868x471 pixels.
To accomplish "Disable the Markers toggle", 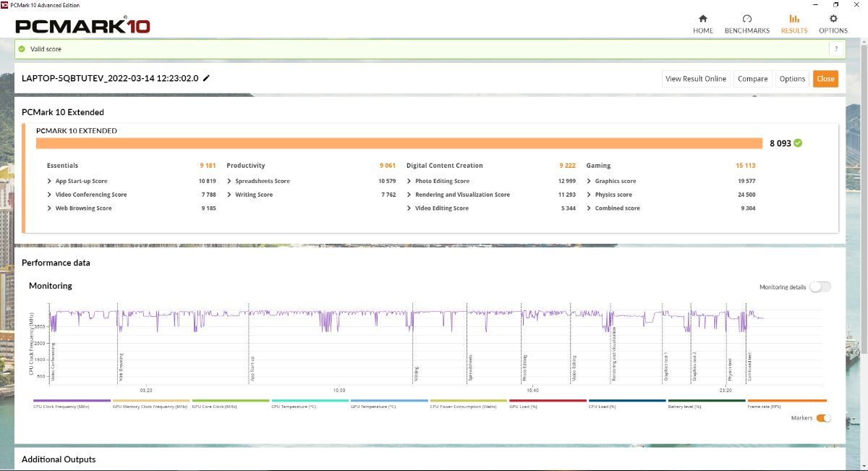I will coord(823,417).
